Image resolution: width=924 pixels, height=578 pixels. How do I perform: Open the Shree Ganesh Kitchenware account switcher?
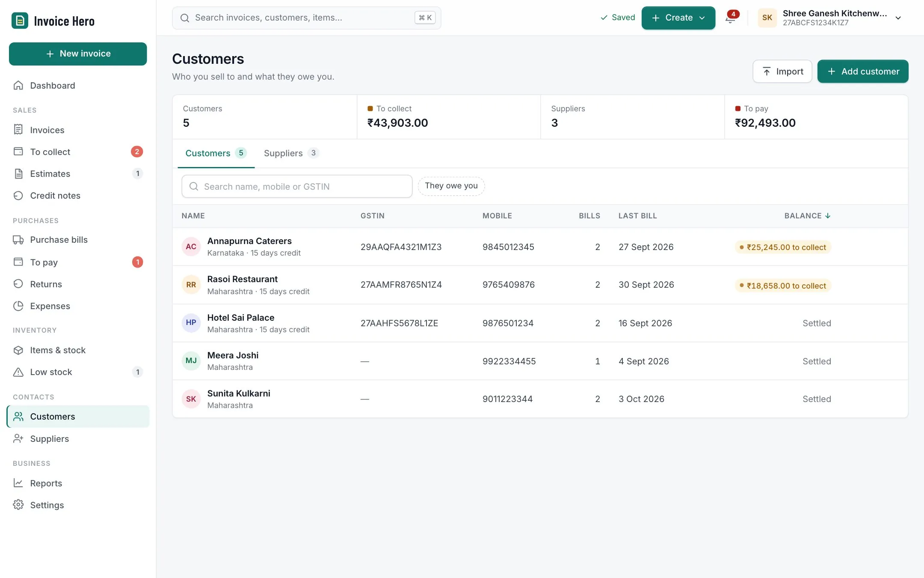tap(830, 18)
